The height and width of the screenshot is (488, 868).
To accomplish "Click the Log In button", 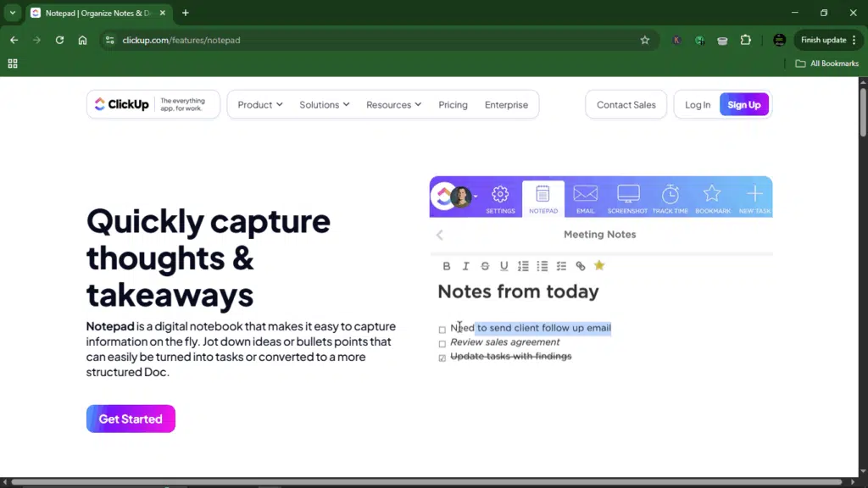I will [698, 104].
